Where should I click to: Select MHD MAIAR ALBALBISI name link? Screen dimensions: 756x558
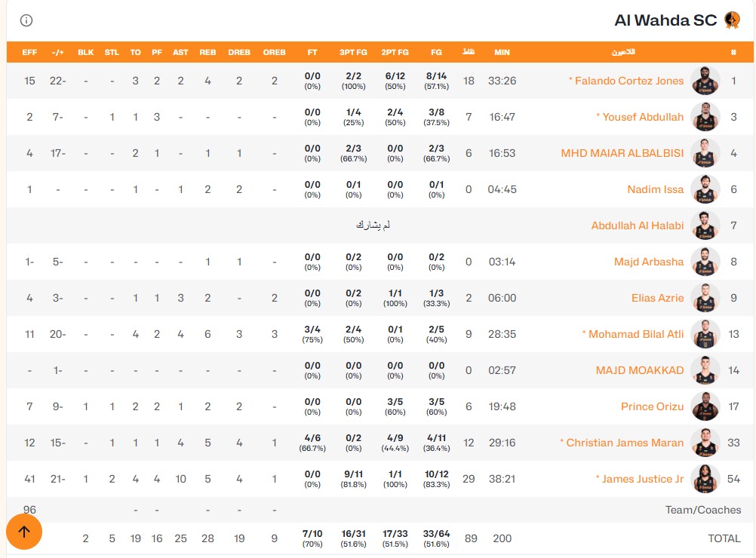[x=622, y=153]
